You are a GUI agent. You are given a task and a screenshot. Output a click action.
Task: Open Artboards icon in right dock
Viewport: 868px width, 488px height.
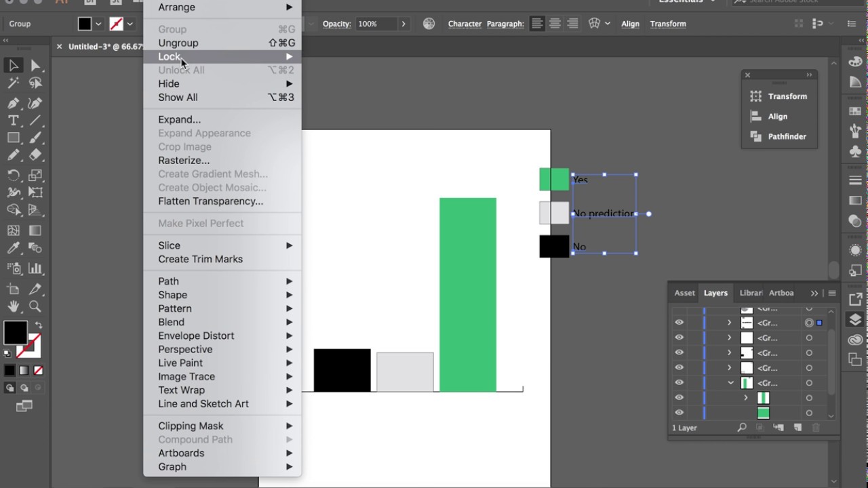855,361
